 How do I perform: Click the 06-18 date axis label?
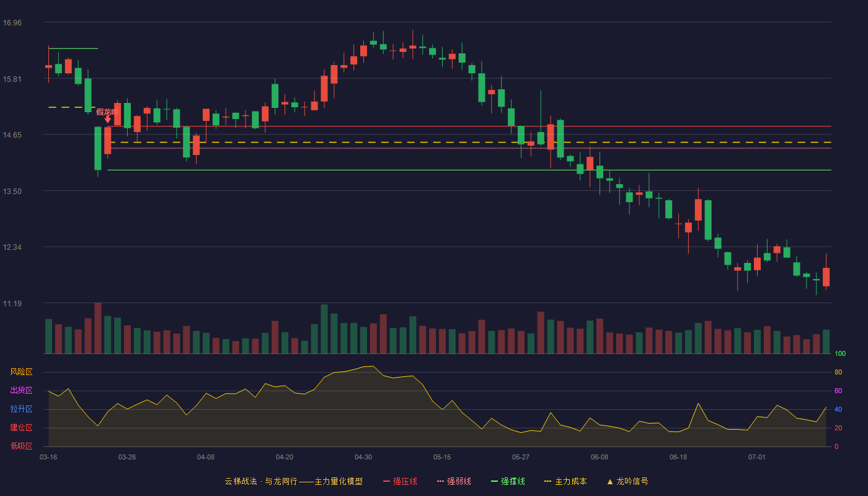click(x=678, y=457)
